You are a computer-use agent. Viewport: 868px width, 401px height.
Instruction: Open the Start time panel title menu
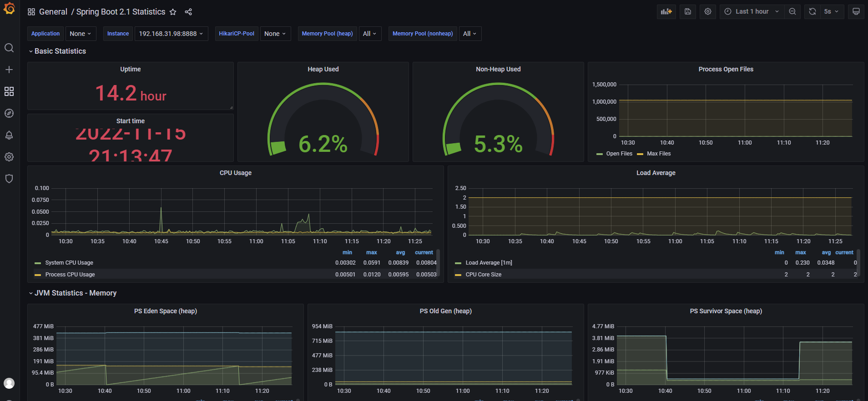click(x=131, y=121)
